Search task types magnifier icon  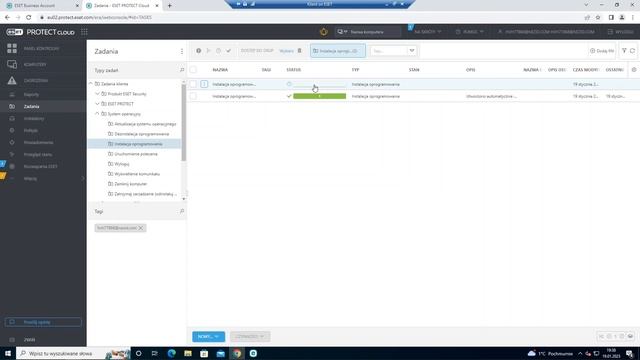point(182,70)
